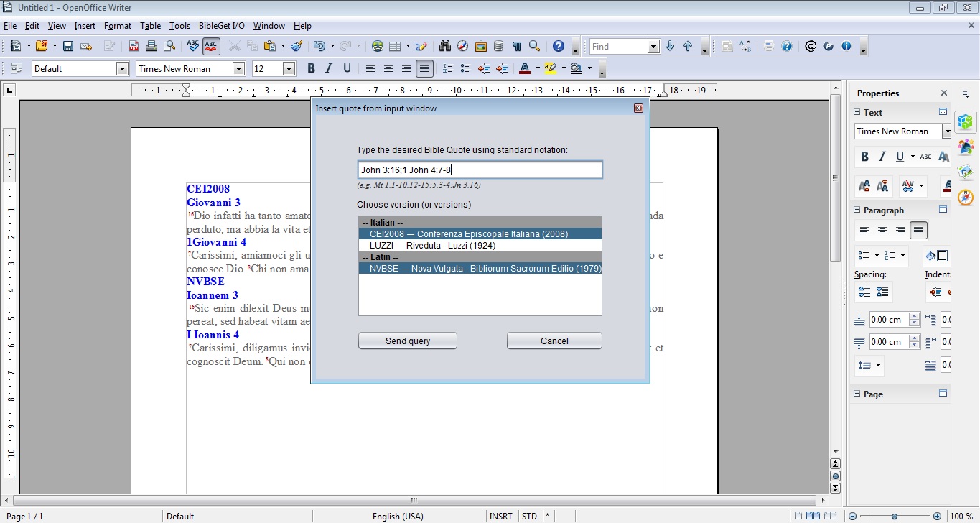
Task: Open background color dropdown arrow
Action: [589, 68]
